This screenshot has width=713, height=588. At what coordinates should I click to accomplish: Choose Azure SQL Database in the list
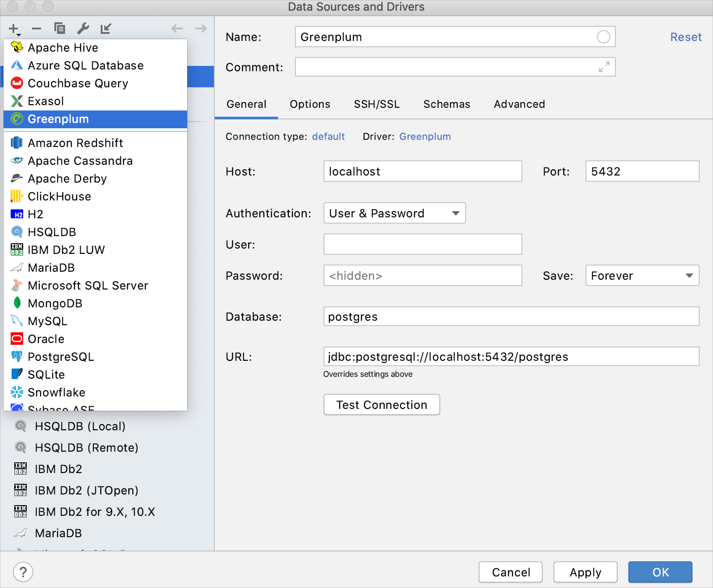(x=95, y=65)
